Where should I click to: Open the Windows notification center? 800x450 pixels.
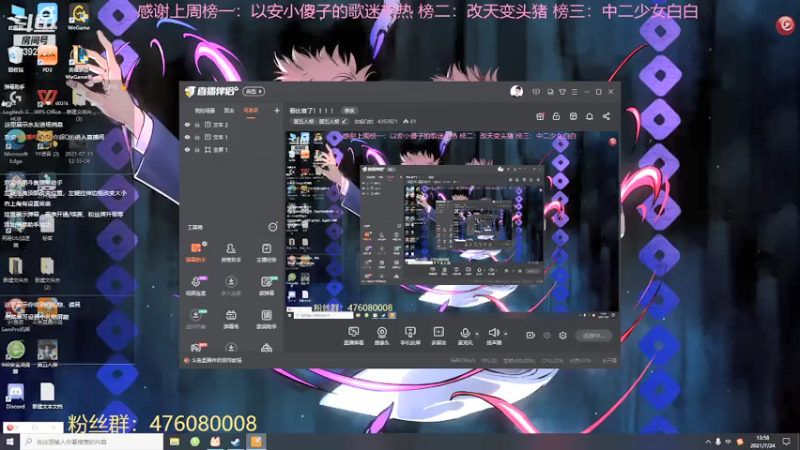pyautogui.click(x=786, y=442)
